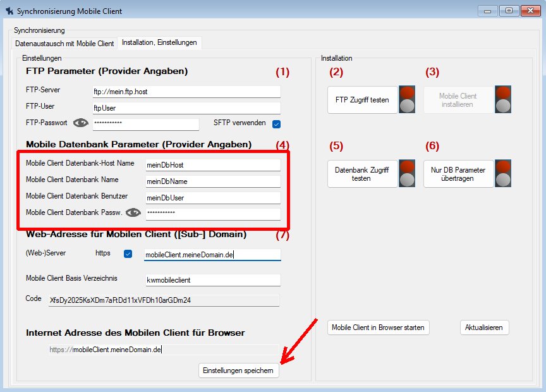Click the traffic light beside Mobile Client installieren
The image size is (546, 392).
click(502, 99)
